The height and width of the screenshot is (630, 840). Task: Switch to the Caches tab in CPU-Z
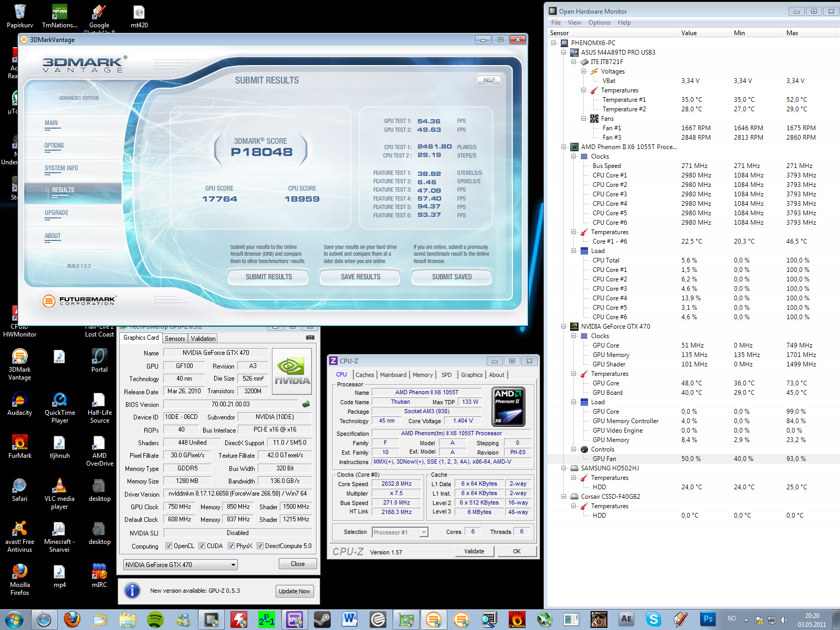tap(364, 375)
